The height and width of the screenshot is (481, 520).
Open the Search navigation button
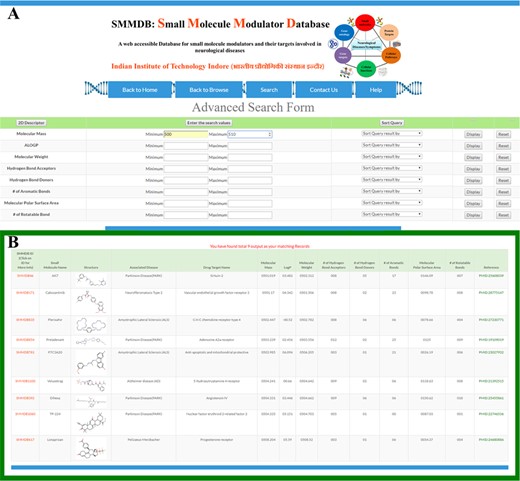269,90
